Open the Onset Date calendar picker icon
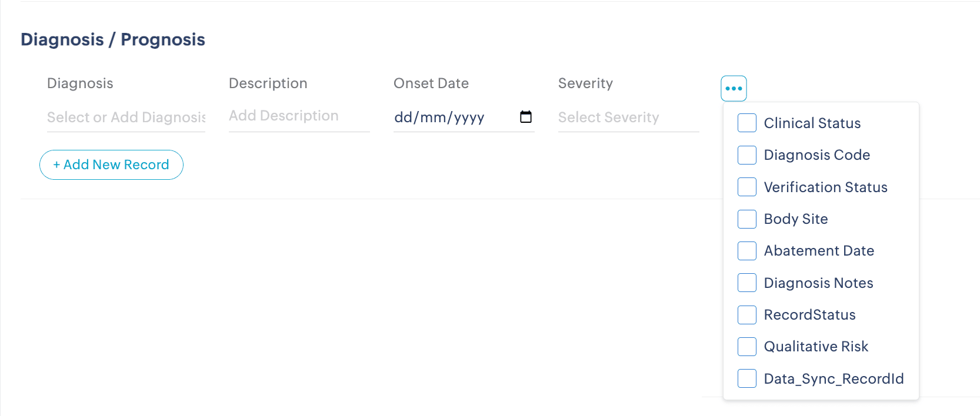Image resolution: width=980 pixels, height=416 pixels. click(526, 117)
